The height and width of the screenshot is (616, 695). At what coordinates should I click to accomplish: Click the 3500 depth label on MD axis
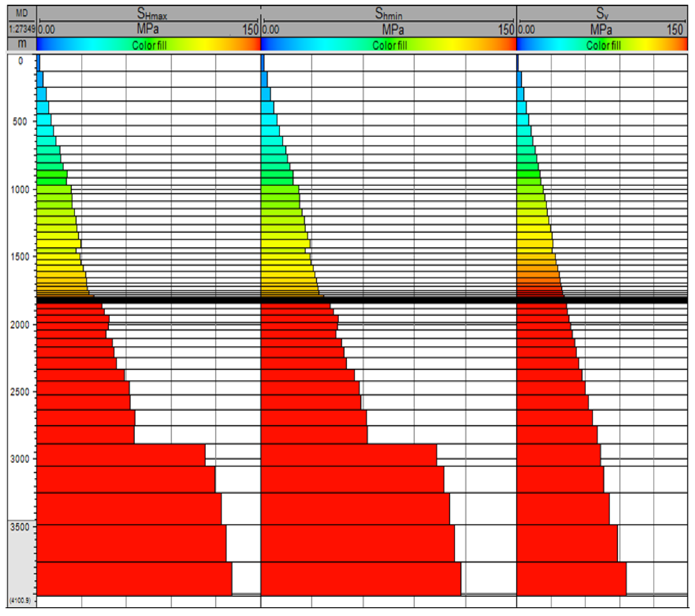pyautogui.click(x=20, y=527)
